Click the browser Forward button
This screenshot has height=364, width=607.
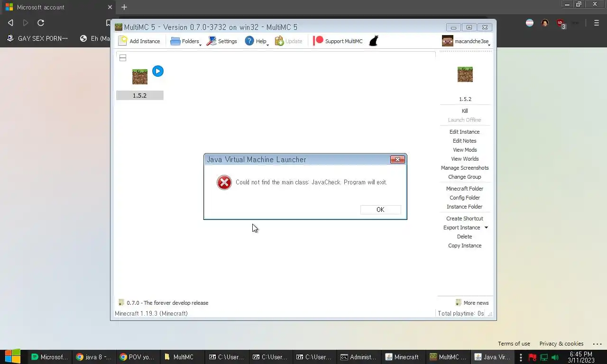26,23
